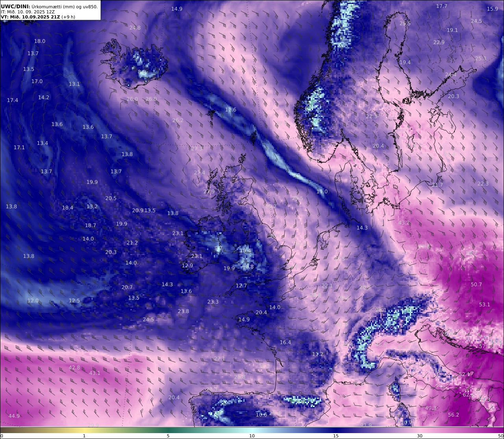Click the 23.8 value on the map

pos(183,311)
